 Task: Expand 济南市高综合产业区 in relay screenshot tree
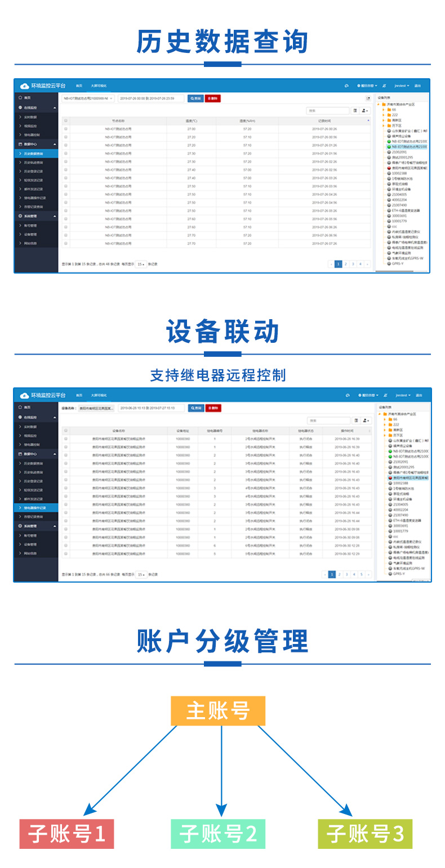point(380,414)
